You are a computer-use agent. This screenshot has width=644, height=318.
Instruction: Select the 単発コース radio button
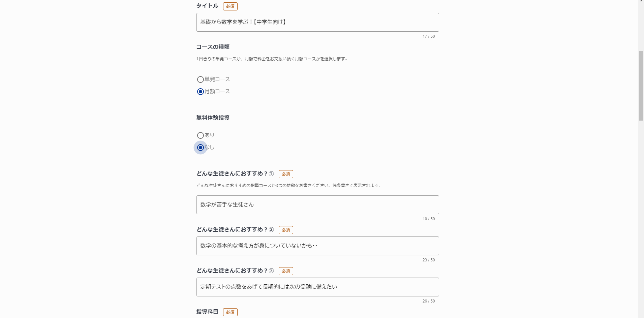[x=201, y=79]
